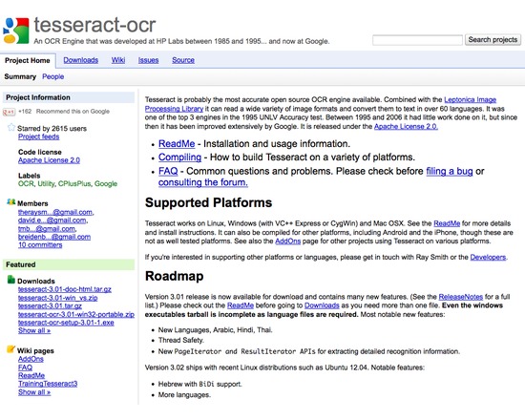525x420 pixels.
Task: Click the Google Code project logo
Action: pos(15,31)
